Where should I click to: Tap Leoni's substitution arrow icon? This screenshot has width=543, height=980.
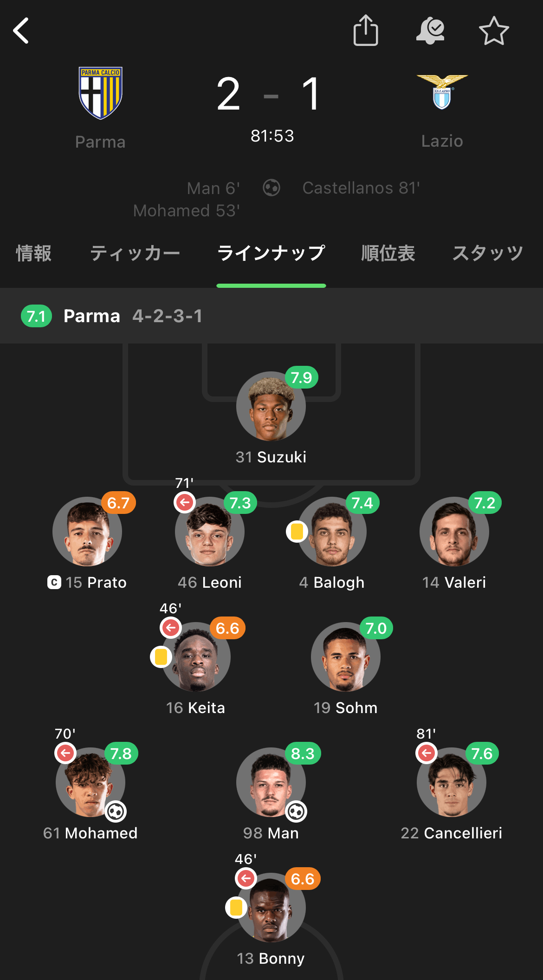pyautogui.click(x=185, y=502)
